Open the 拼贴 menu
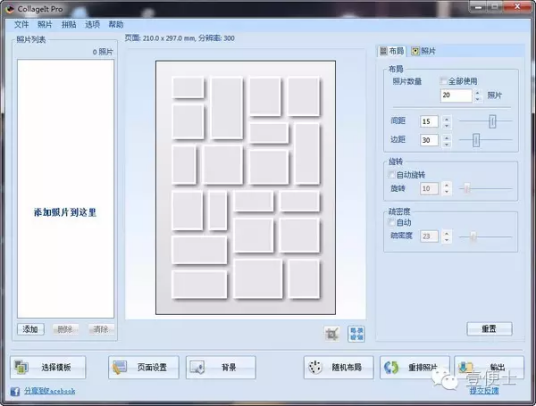This screenshot has height=406, width=536. (x=68, y=25)
